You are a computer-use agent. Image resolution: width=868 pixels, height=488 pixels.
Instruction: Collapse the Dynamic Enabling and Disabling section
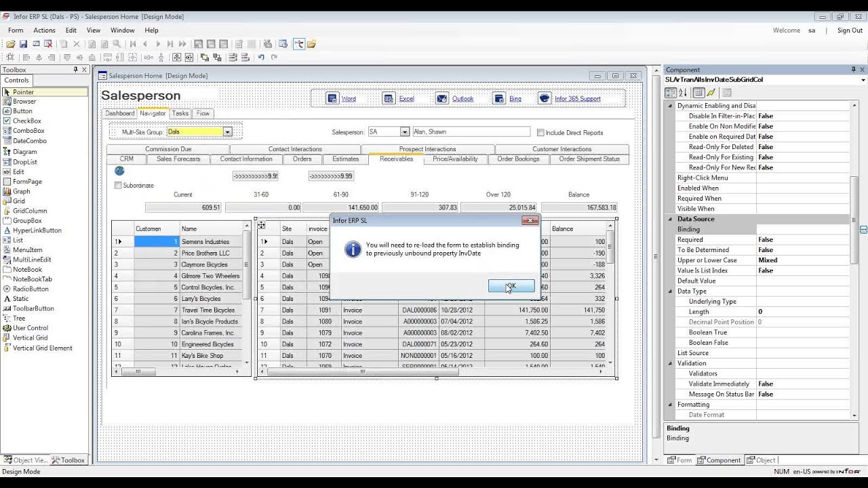coord(671,106)
